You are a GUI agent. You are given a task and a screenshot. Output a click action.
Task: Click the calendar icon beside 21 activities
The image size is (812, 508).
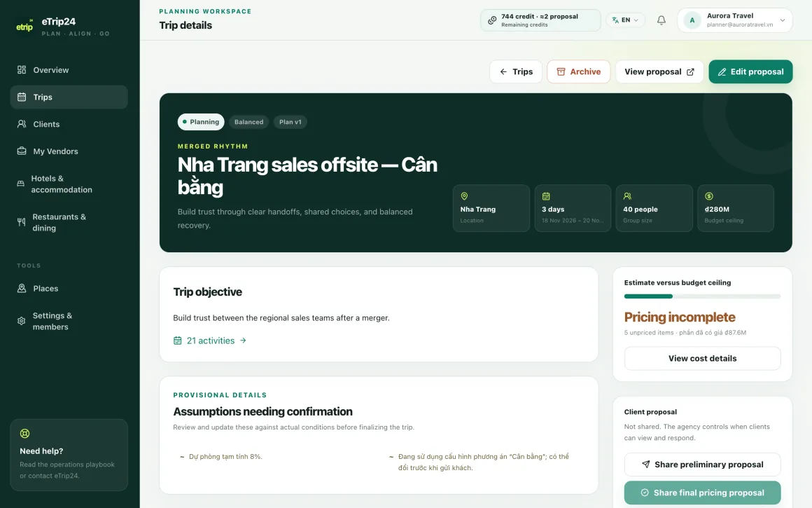[x=178, y=341]
